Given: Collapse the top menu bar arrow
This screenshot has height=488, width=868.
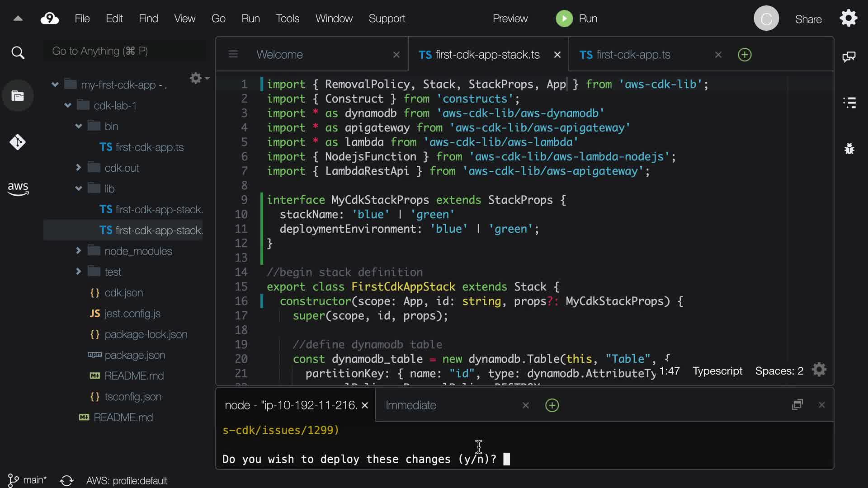Looking at the screenshot, I should click(x=18, y=19).
